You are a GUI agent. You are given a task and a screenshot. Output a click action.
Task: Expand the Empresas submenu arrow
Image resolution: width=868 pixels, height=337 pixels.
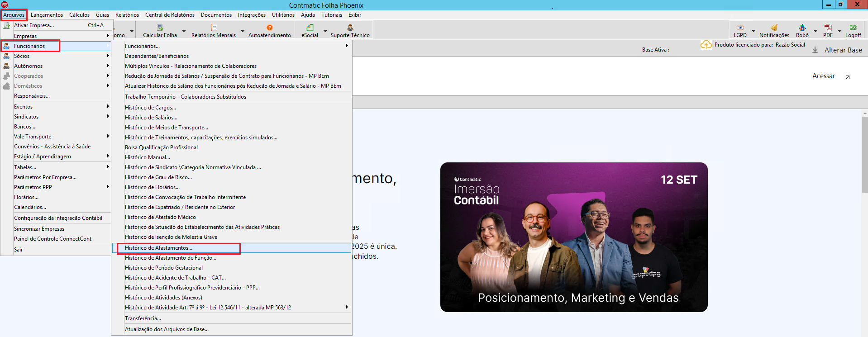tap(108, 35)
